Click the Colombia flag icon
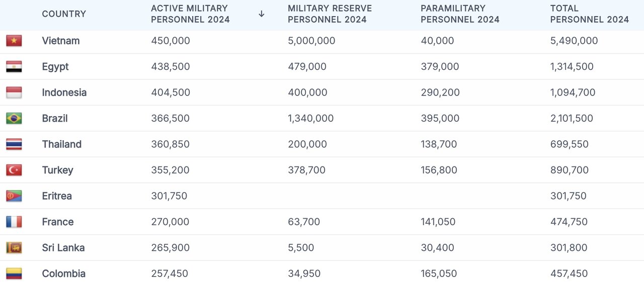Image resolution: width=644 pixels, height=286 pixels. (14, 274)
